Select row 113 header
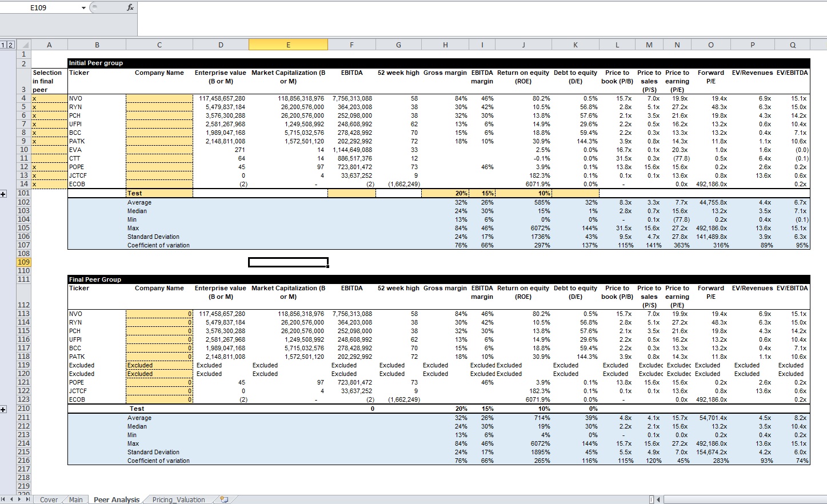 23,314
